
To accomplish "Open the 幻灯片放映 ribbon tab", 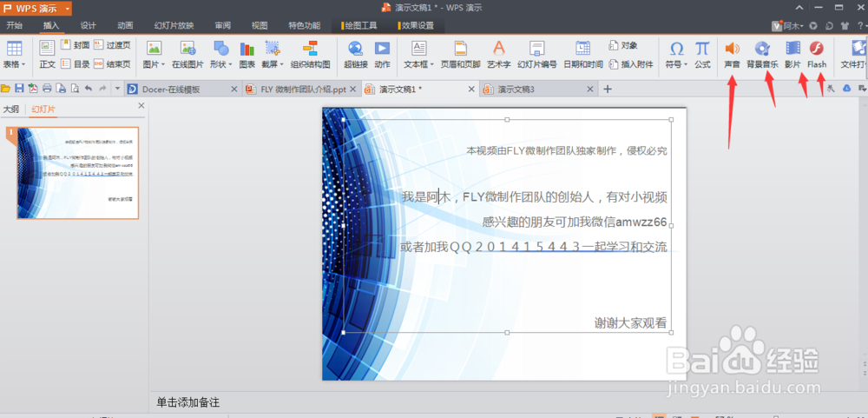I will pos(174,25).
